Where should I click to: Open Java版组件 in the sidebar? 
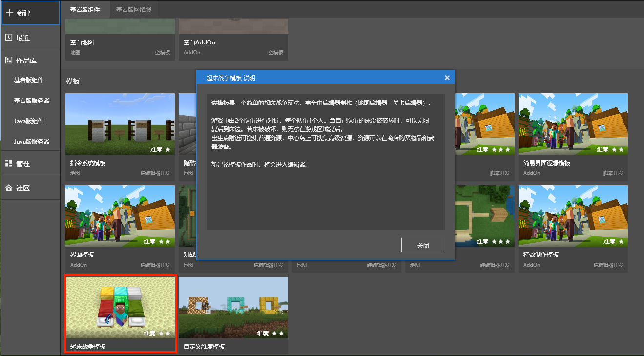[29, 121]
